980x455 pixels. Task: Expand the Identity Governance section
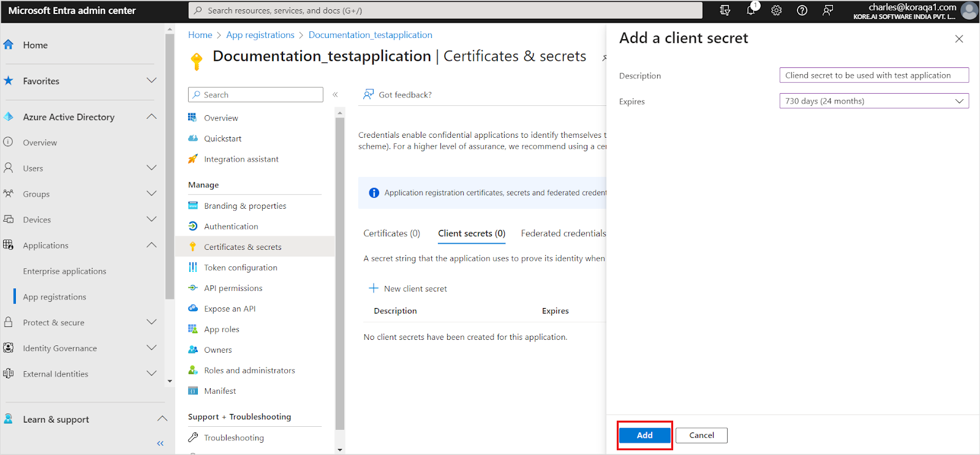click(x=151, y=348)
